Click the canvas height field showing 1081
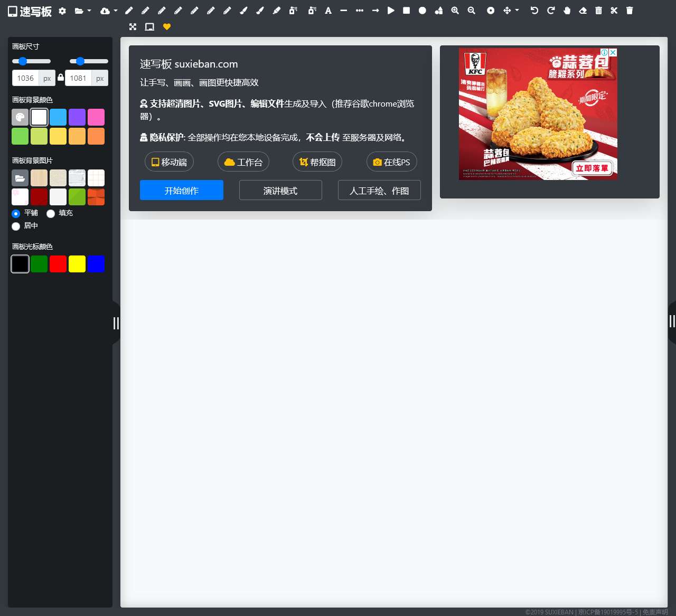The height and width of the screenshot is (616, 676). tap(78, 78)
